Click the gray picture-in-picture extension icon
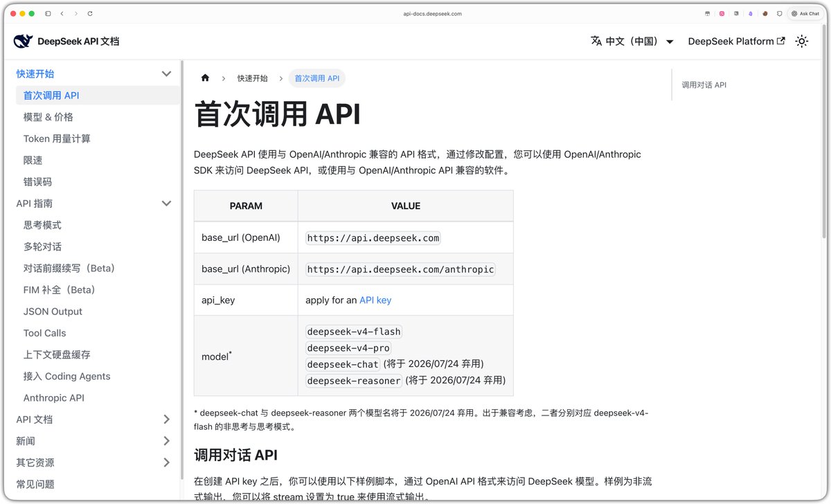The width and height of the screenshot is (831, 504). (736, 13)
